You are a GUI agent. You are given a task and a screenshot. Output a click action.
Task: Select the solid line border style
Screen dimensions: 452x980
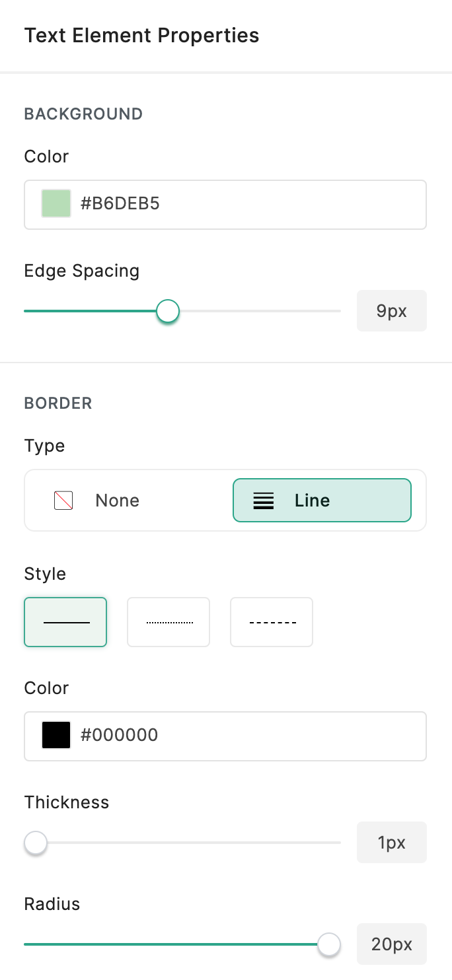(65, 622)
